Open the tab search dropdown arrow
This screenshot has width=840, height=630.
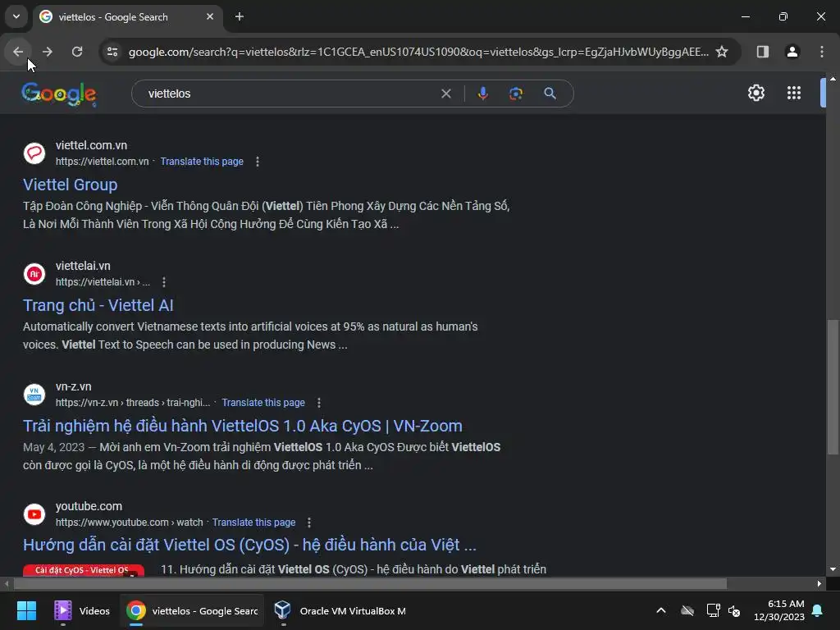(16, 16)
